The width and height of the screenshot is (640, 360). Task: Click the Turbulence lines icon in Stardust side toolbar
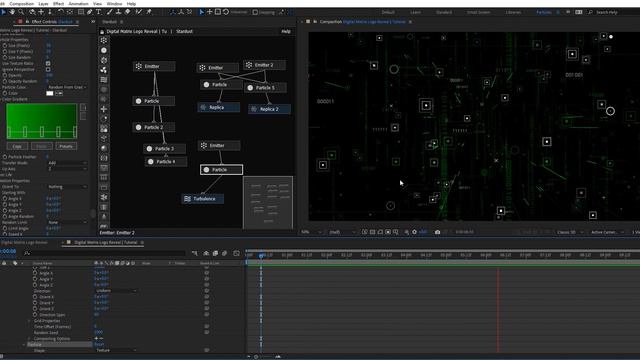104,80
